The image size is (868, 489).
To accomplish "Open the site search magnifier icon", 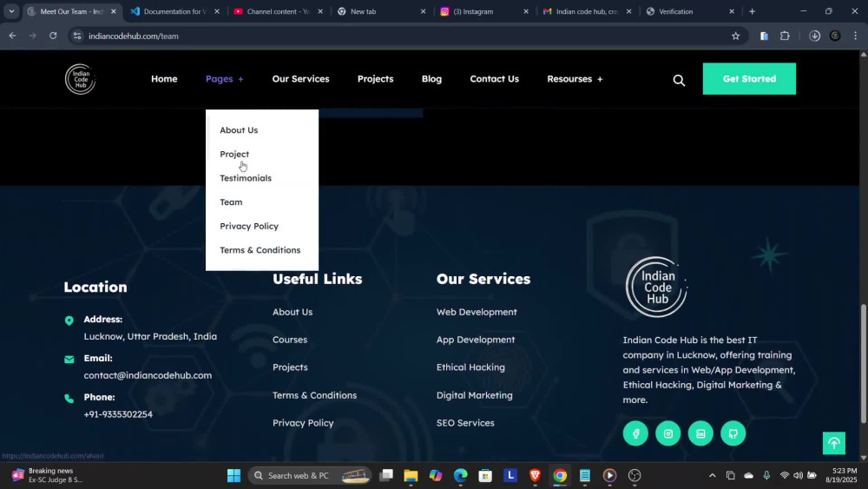I will click(680, 80).
